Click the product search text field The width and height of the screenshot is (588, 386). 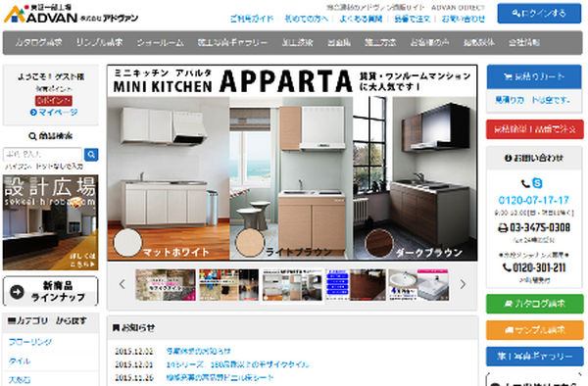(x=42, y=155)
